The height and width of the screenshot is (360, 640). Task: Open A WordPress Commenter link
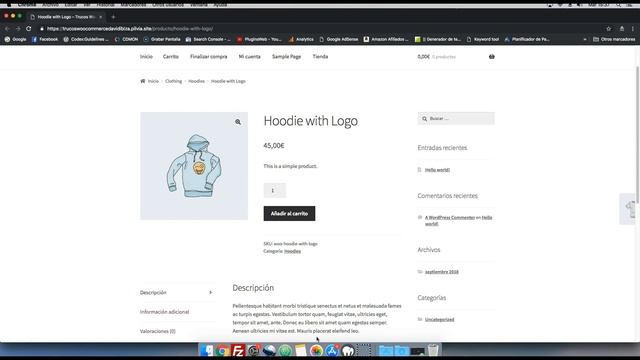pyautogui.click(x=450, y=218)
